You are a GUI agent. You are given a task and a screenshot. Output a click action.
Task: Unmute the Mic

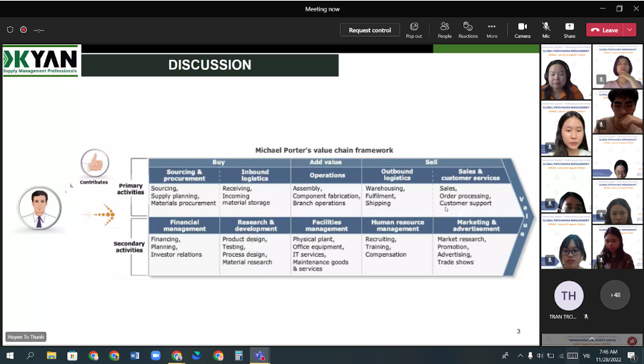tap(546, 30)
